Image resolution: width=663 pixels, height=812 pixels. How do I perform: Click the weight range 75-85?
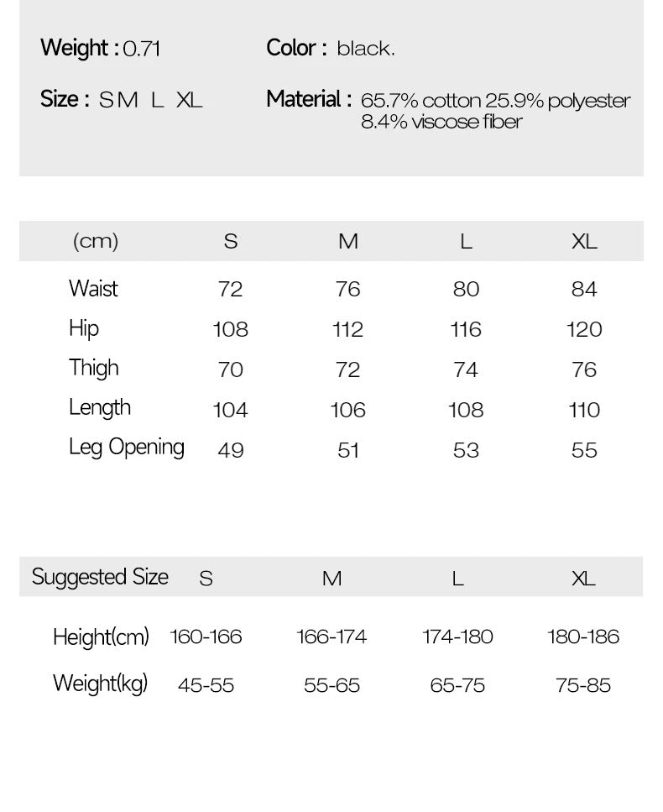click(x=583, y=685)
